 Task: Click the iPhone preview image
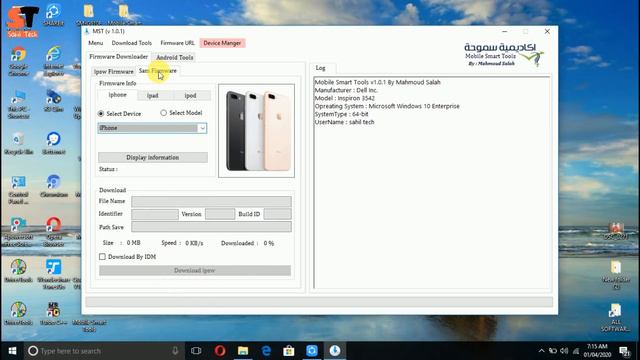pos(256,131)
